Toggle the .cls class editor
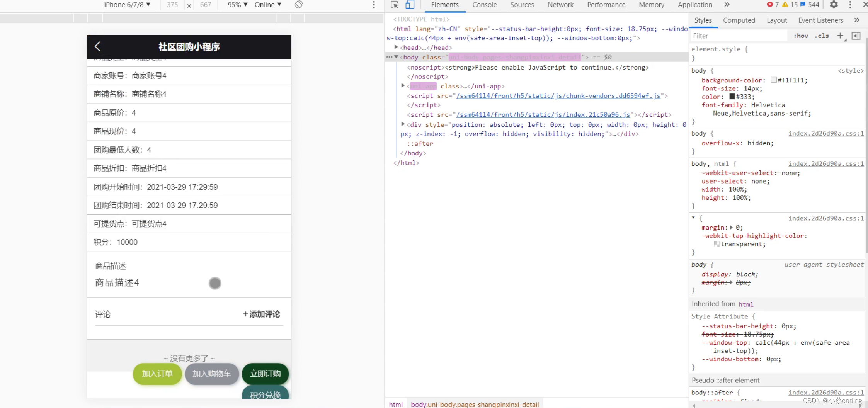Screen dimensions: 868x408 [x=822, y=36]
